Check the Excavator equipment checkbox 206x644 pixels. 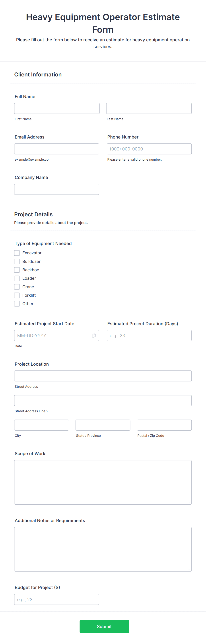17,253
